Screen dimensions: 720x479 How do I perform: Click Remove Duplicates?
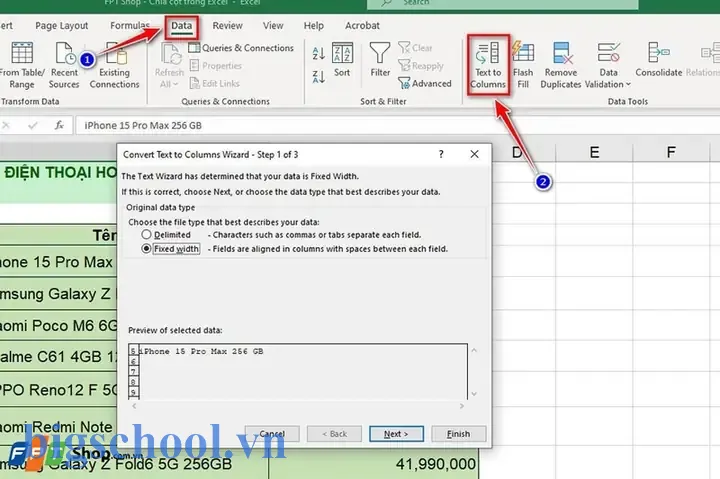[561, 65]
